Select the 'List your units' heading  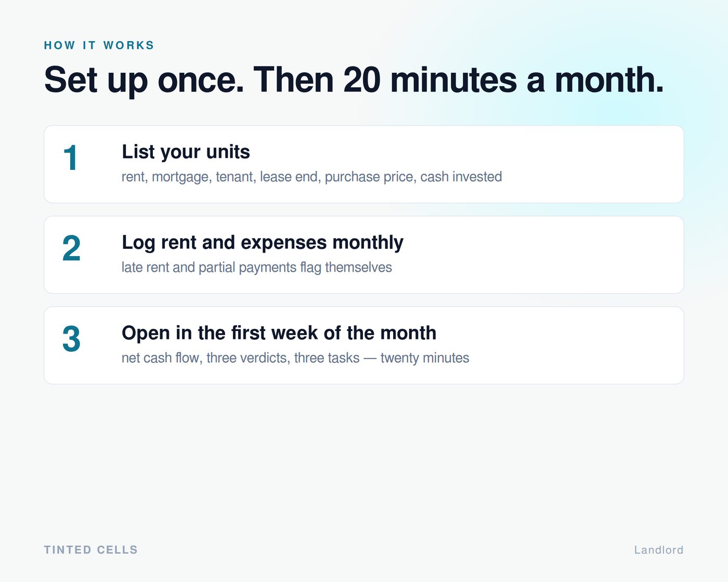point(186,152)
